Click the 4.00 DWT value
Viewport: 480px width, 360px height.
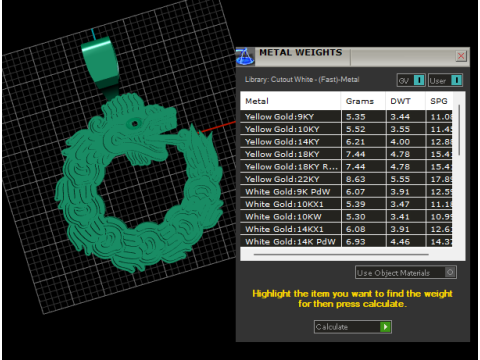(400, 142)
